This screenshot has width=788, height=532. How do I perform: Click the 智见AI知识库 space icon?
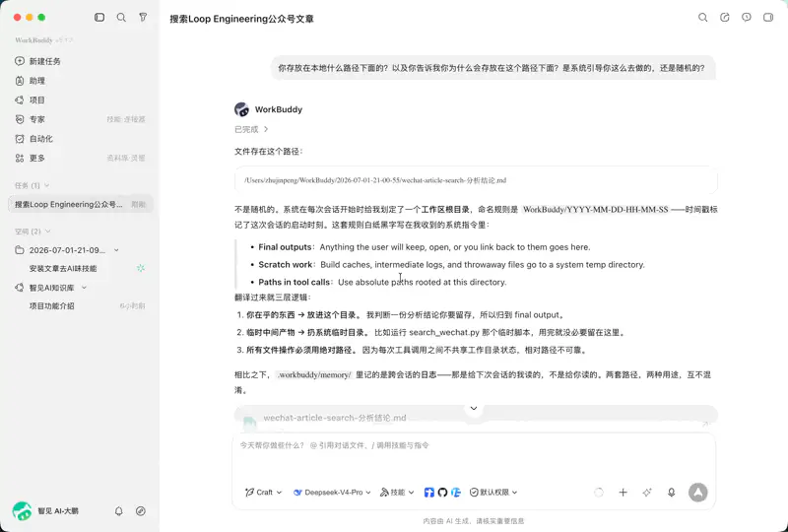19,288
